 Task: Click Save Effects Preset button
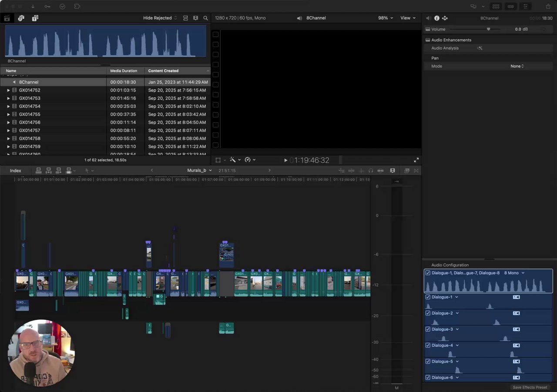click(x=530, y=387)
